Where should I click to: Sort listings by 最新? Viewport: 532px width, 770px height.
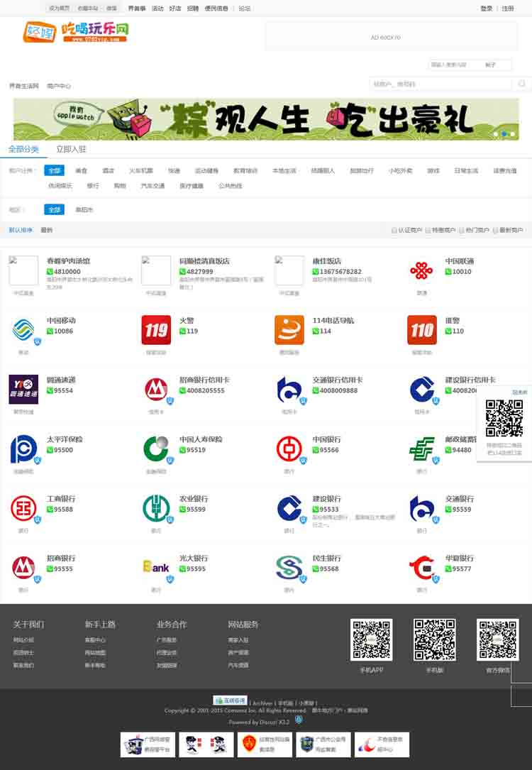(46, 230)
